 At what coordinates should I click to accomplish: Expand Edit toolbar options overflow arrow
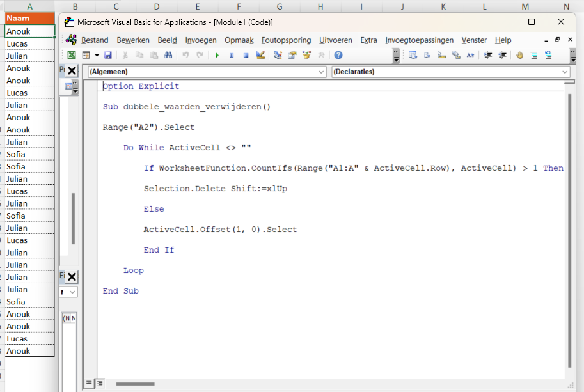click(x=573, y=56)
